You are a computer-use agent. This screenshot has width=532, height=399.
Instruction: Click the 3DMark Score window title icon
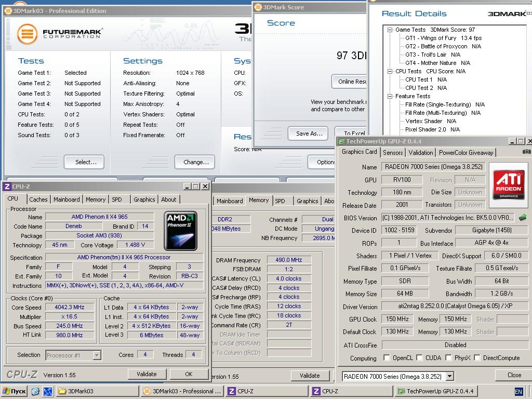pos(258,7)
